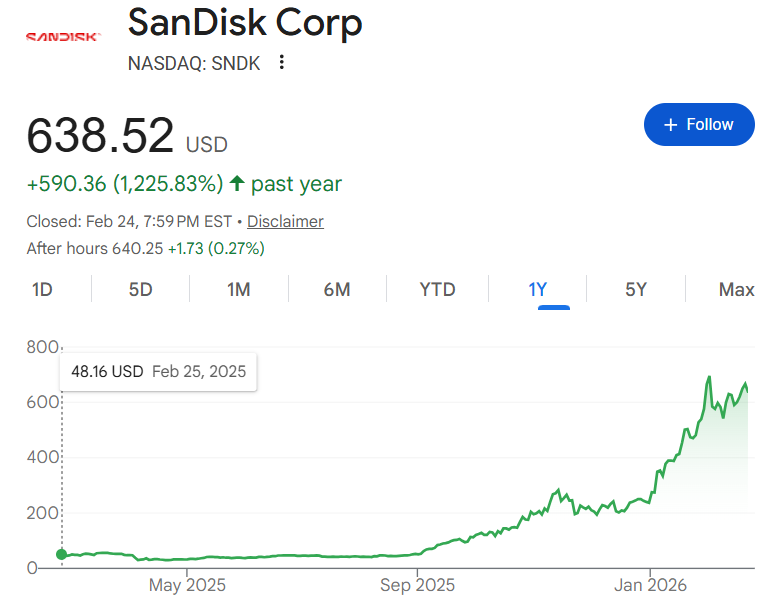Click the 48.16 USD chart tooltip

click(158, 372)
